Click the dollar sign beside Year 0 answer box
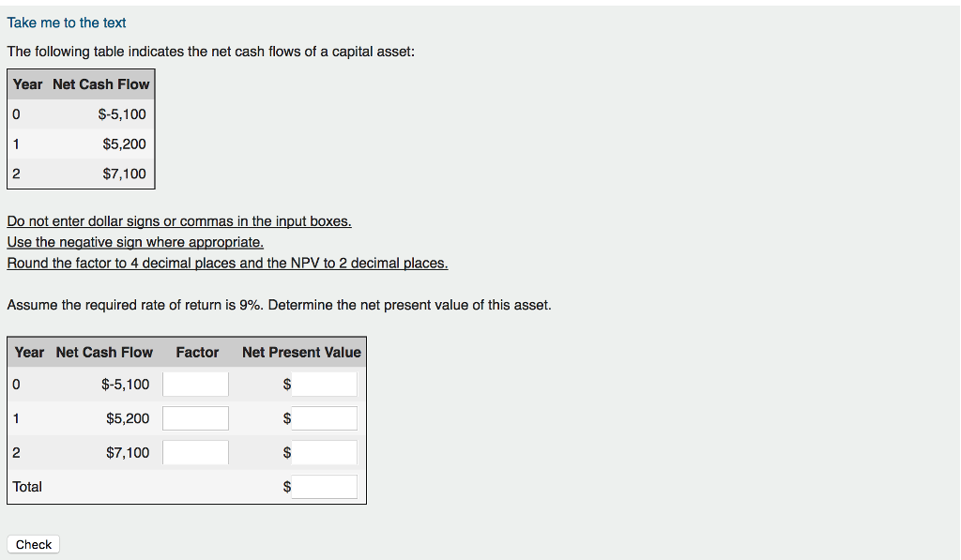Image resolution: width=961 pixels, height=560 pixels. (286, 384)
